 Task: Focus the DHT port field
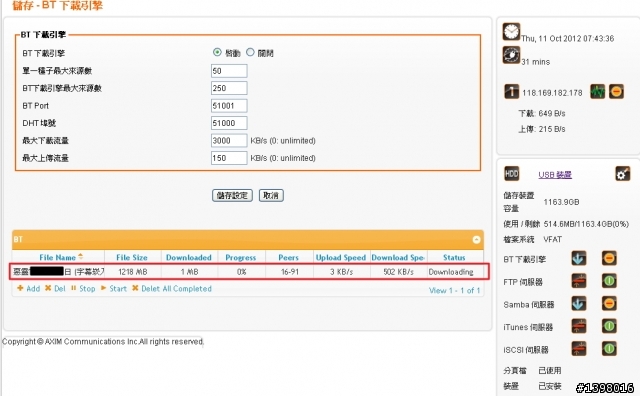click(229, 123)
